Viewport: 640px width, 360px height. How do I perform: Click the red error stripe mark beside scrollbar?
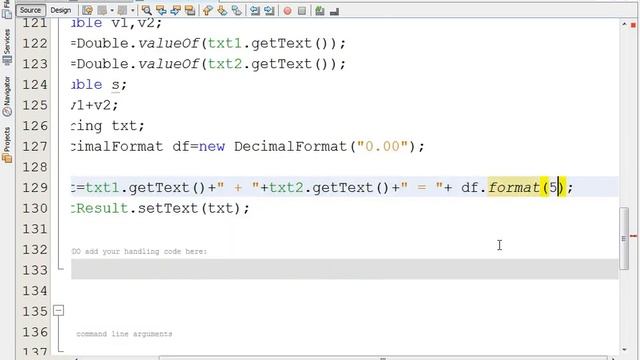[x=633, y=236]
